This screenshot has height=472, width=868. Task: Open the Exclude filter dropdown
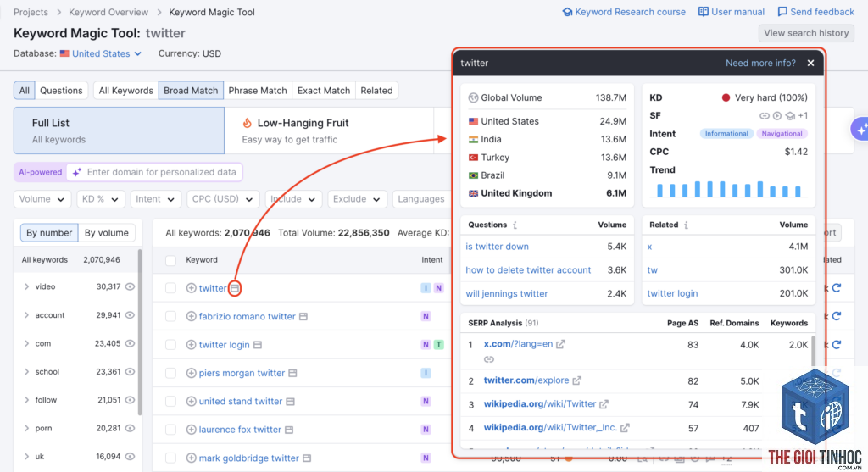pyautogui.click(x=357, y=199)
